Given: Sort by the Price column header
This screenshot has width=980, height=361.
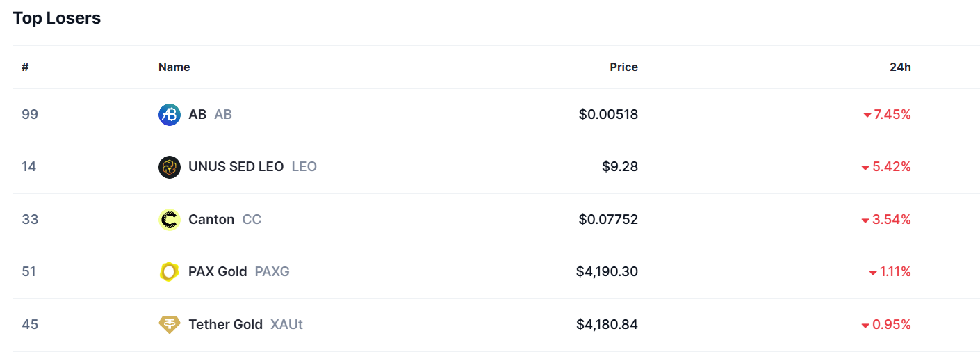Looking at the screenshot, I should click(623, 67).
